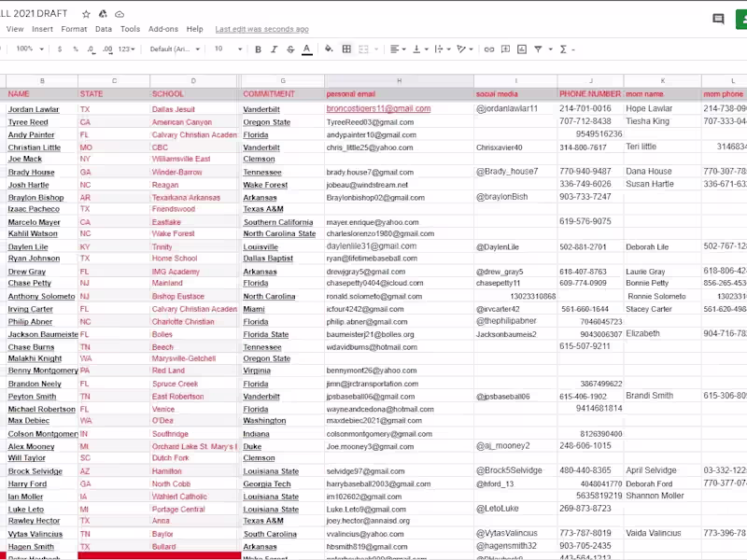Change the zoom level 100%
This screenshot has width=747, height=560.
click(x=30, y=49)
